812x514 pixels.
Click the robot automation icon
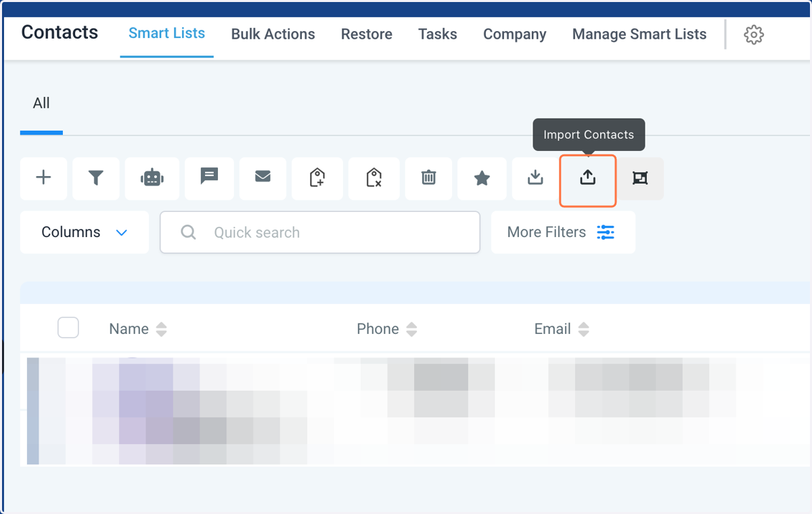point(152,178)
